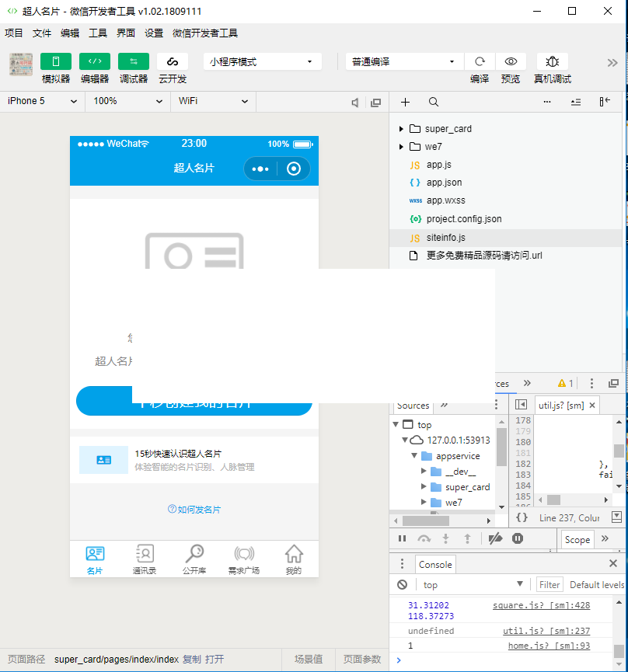628x672 pixels.
Task: Open the WiFi network dropdown
Action: (x=213, y=101)
